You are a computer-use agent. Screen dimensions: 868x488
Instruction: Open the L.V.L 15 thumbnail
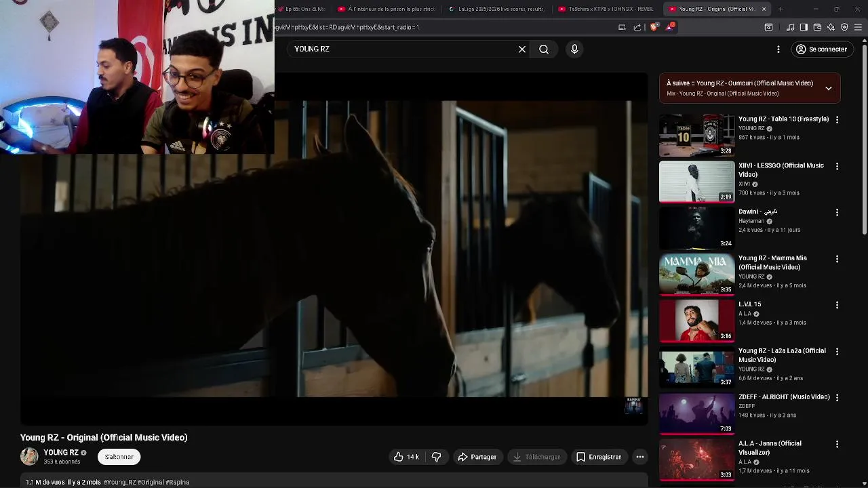[x=696, y=321]
